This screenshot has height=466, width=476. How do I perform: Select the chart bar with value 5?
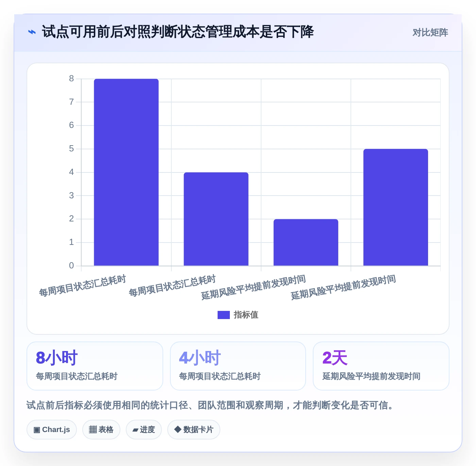tap(395, 207)
